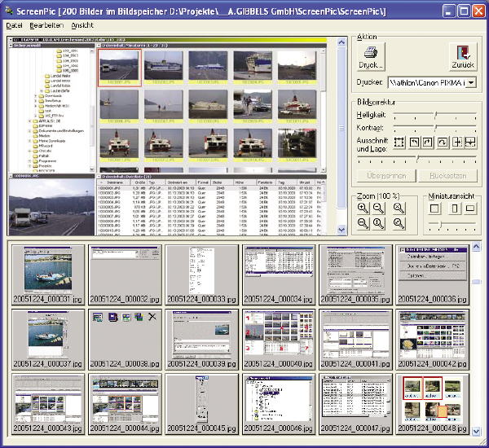Adjust the Kontrast contrast slider

pos(435,128)
